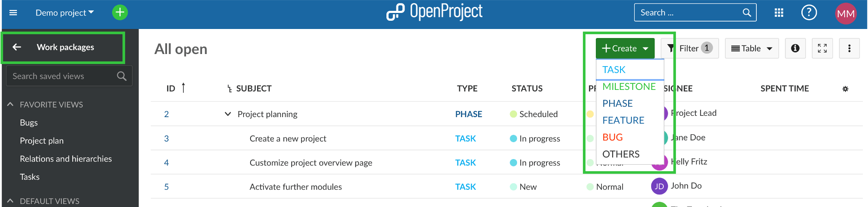Click the Search saved views field
This screenshot has width=868, height=207.
(63, 76)
